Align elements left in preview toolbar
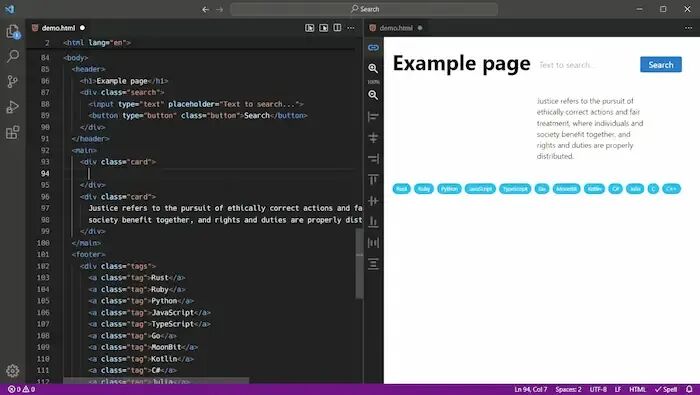Image resolution: width=700 pixels, height=395 pixels. [373, 117]
